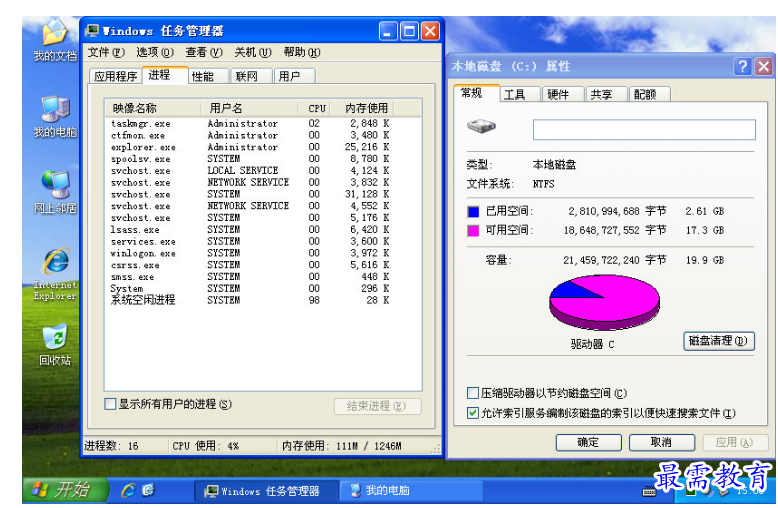Click the help question mark button in disk properties
The width and height of the screenshot is (778, 508).
pos(743,66)
